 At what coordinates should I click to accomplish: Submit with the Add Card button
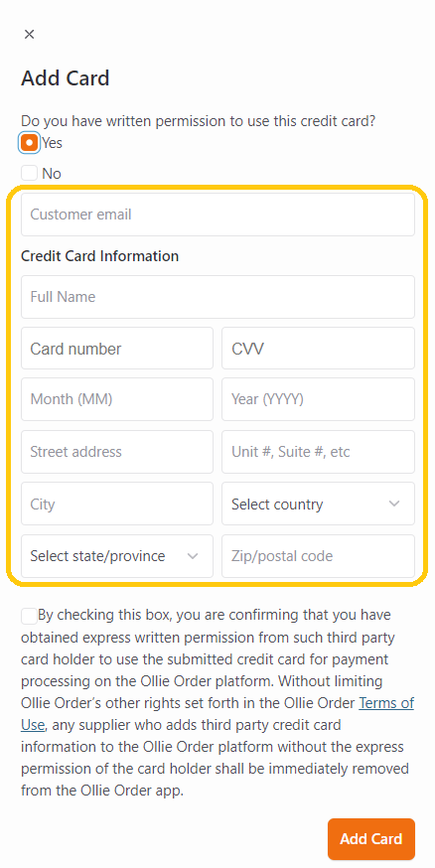click(370, 838)
